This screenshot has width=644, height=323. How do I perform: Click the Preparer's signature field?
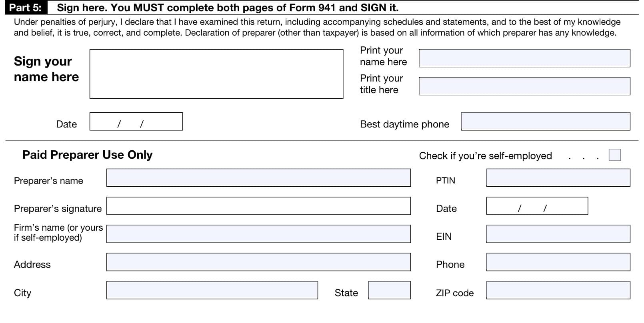[x=258, y=206]
